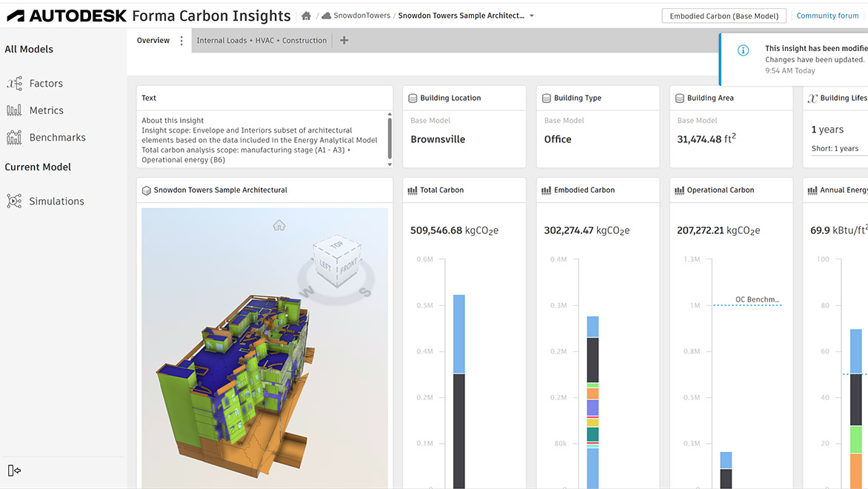Click the SnowdonTowers breadcrumb link

point(361,16)
